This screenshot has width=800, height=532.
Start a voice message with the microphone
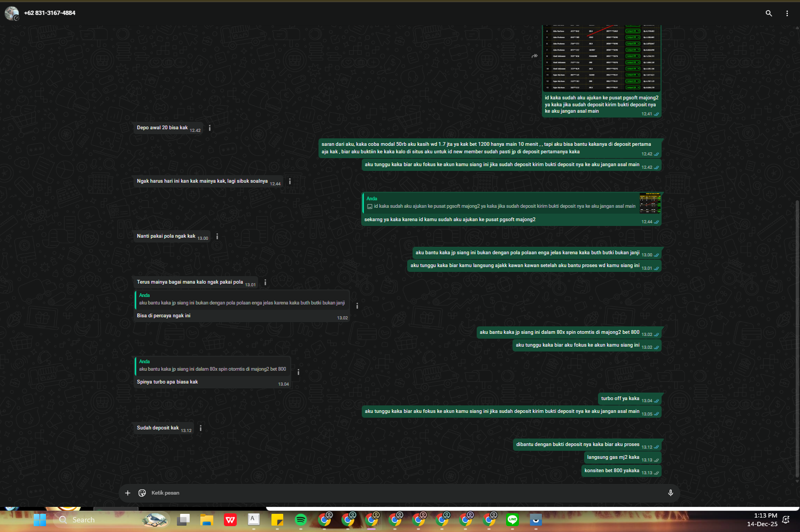coord(671,493)
